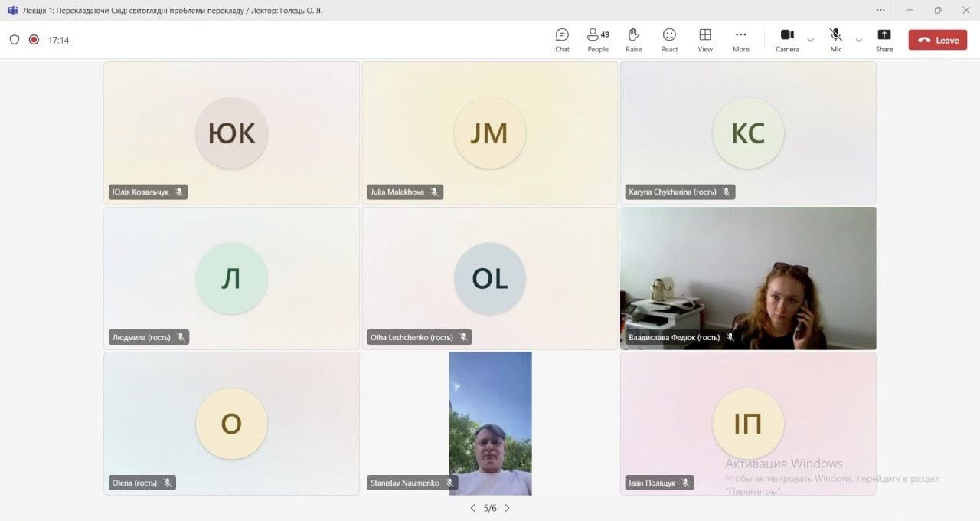Leave the meeting
980x521 pixels.
(x=938, y=40)
